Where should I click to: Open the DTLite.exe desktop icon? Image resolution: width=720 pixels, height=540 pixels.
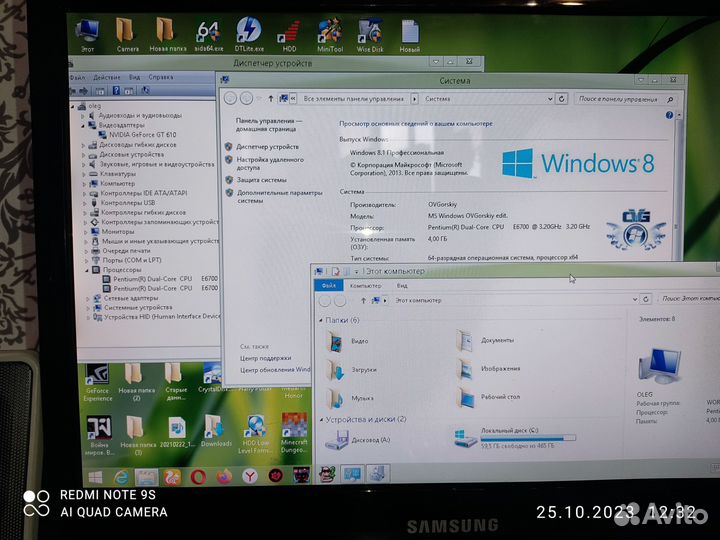249,35
